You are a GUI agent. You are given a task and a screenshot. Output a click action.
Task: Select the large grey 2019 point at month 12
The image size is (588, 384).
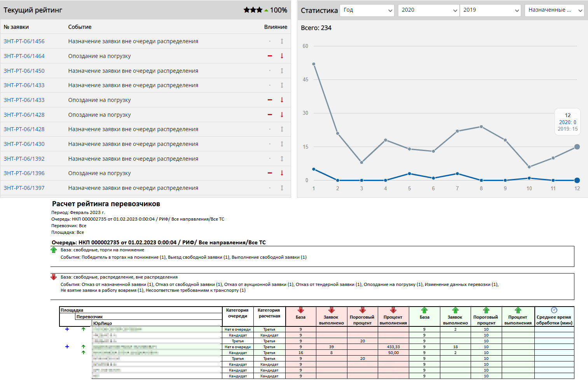point(577,147)
